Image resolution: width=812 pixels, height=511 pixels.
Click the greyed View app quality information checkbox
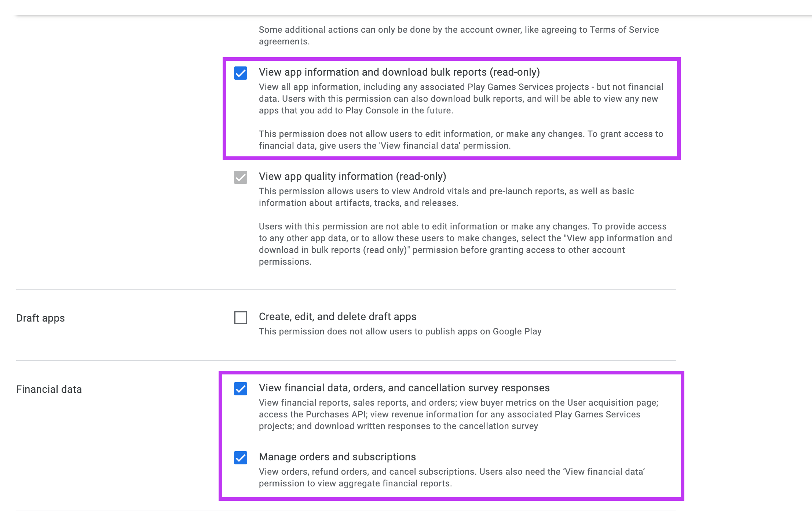click(241, 177)
